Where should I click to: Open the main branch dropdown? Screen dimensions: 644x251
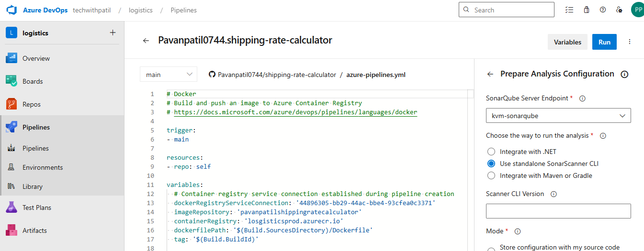[169, 75]
